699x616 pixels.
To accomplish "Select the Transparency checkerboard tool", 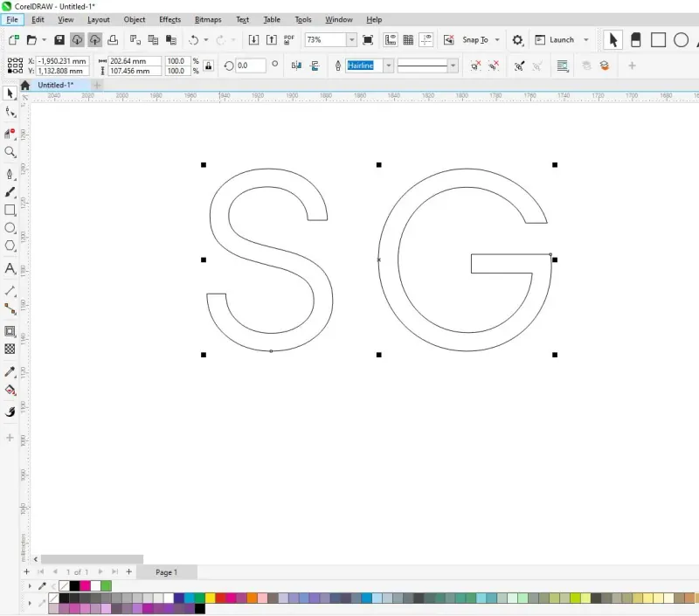I will click(x=10, y=349).
